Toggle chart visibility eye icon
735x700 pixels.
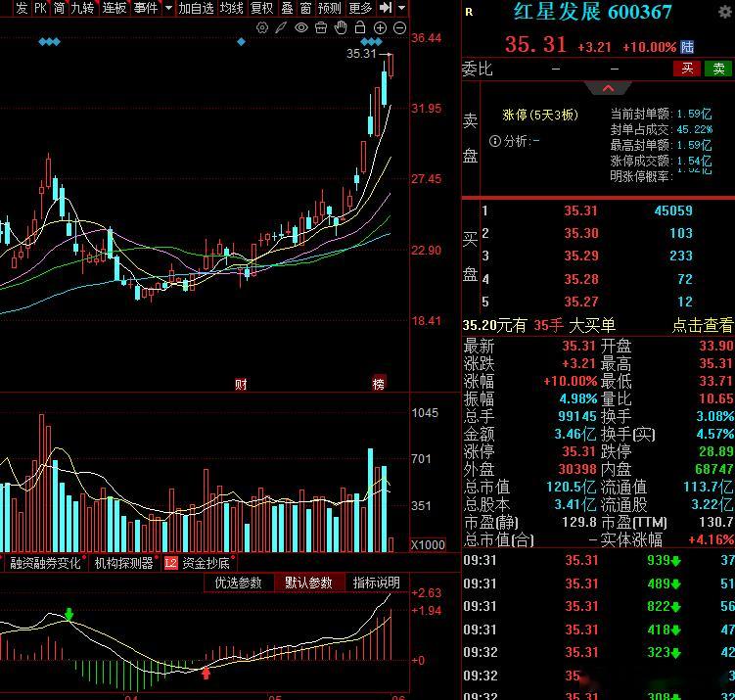pyautogui.click(x=301, y=27)
